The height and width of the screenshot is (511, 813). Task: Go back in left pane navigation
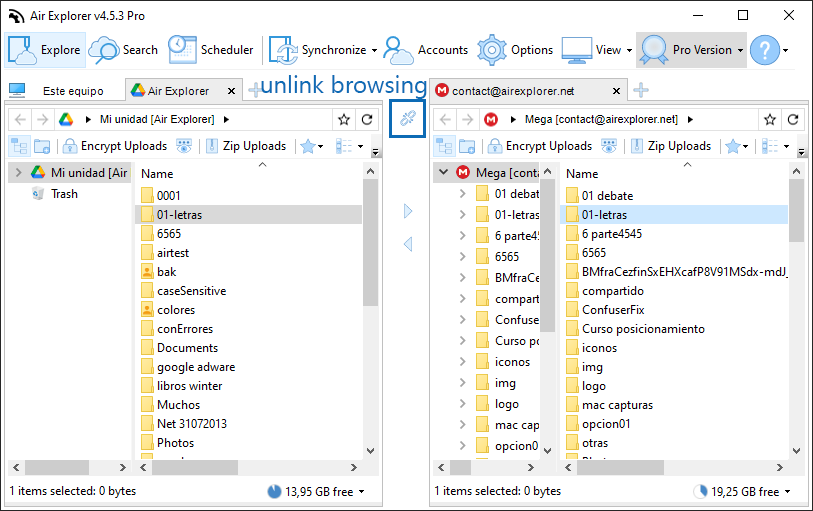(20, 120)
